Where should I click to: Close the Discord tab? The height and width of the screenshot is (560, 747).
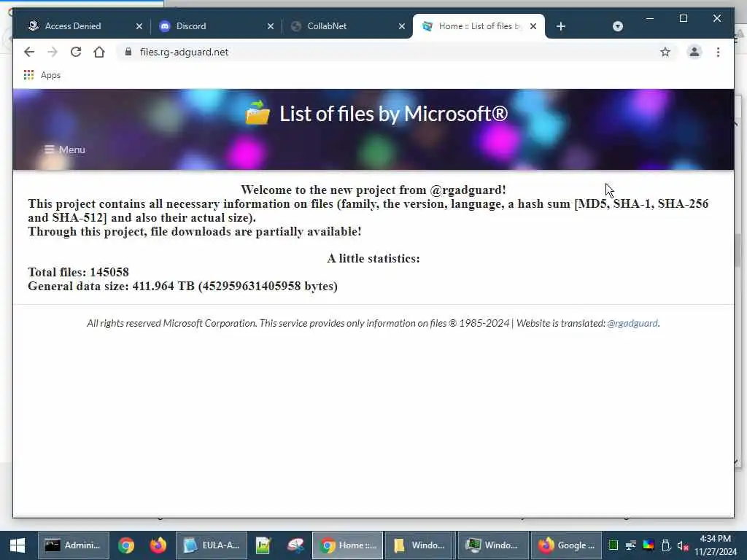(271, 26)
